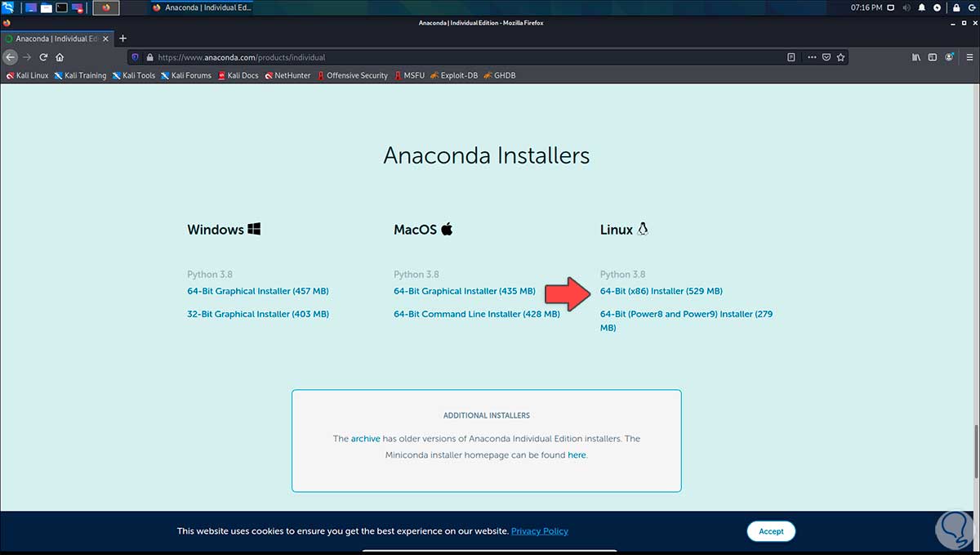The height and width of the screenshot is (555, 980).
Task: Open the Exploit-DB bookmark
Action: (453, 75)
